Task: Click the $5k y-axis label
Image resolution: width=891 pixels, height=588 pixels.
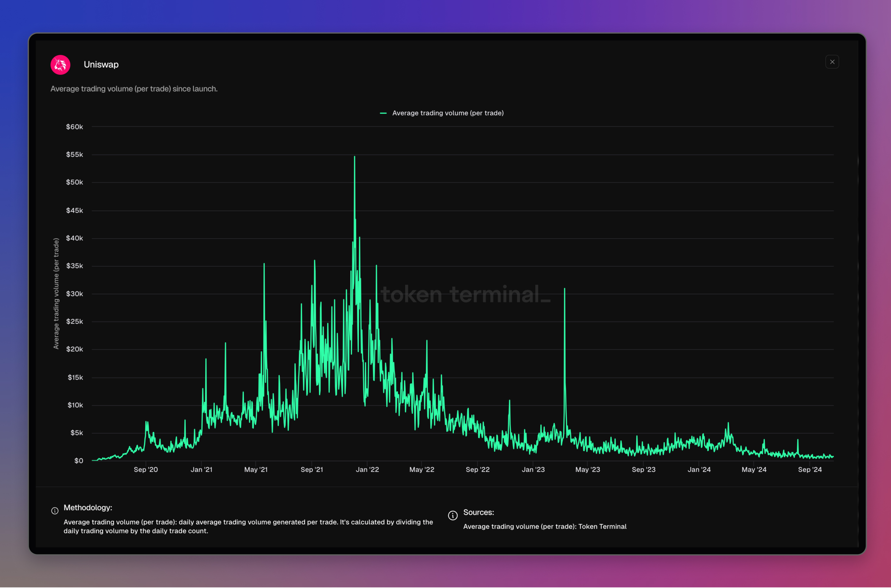Action: (76, 433)
